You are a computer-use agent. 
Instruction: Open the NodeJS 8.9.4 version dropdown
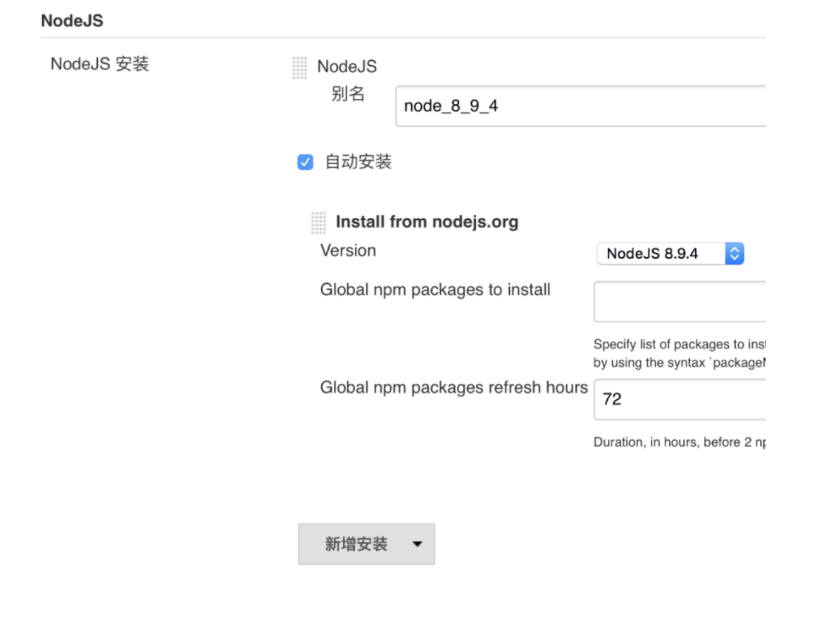pos(670,253)
